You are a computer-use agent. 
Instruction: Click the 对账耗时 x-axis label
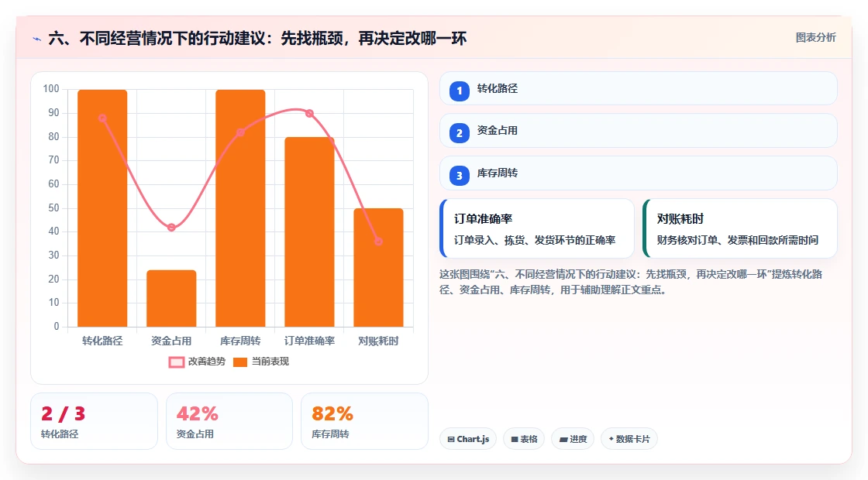click(x=379, y=341)
